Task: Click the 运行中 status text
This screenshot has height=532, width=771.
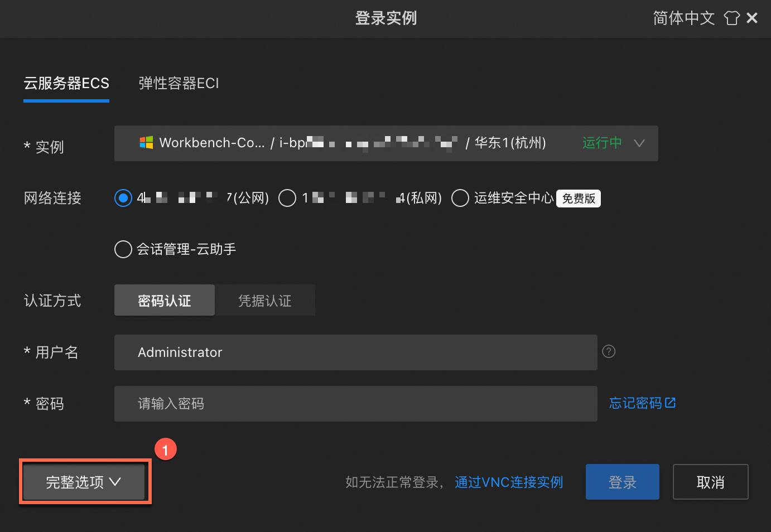Action: [602, 143]
